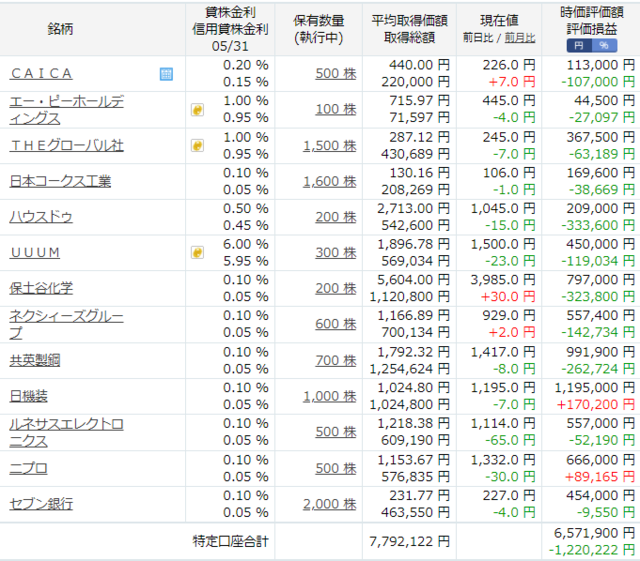This screenshot has width=640, height=561.
Task: Open ルネサスエレクトロニクス stock link
Action: [x=67, y=432]
